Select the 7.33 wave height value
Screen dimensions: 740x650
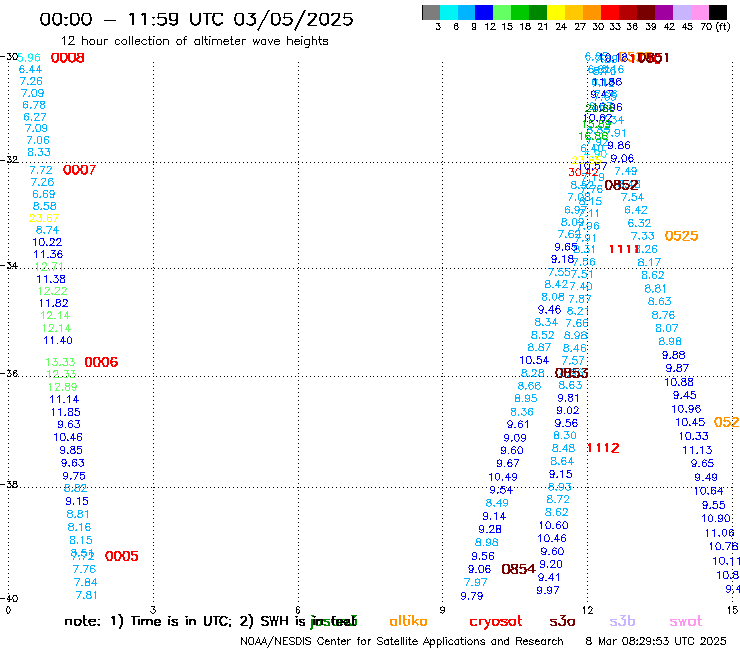[x=643, y=236]
